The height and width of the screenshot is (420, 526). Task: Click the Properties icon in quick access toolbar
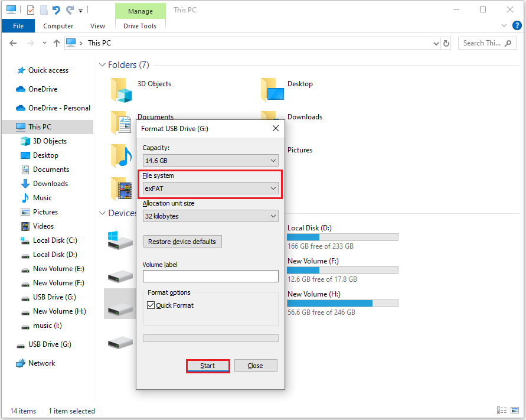31,10
